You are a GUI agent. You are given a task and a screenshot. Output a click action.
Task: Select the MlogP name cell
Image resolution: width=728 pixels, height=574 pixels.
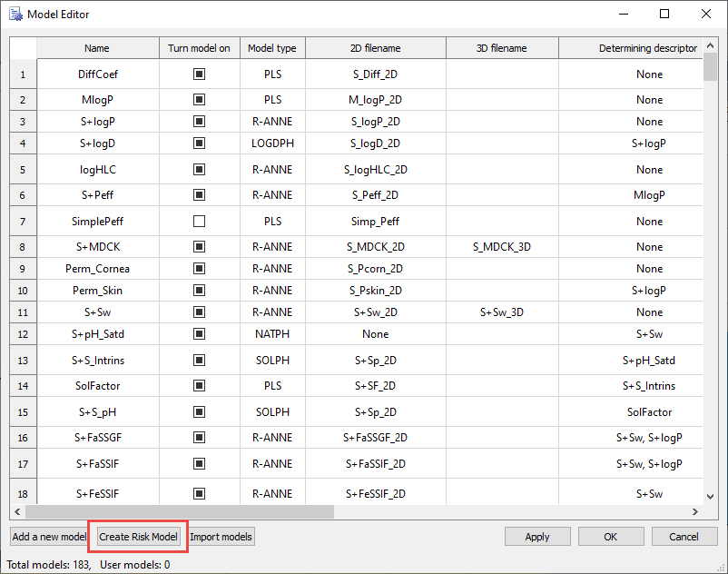click(x=97, y=99)
